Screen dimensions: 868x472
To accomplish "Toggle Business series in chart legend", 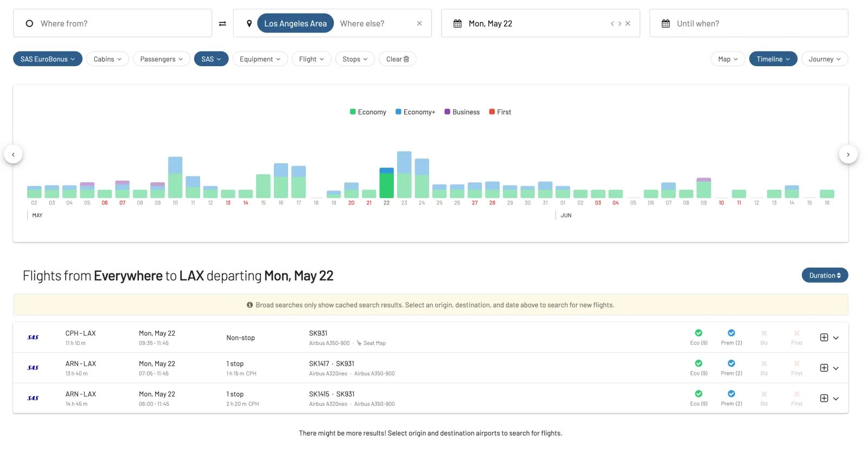I will tap(462, 112).
